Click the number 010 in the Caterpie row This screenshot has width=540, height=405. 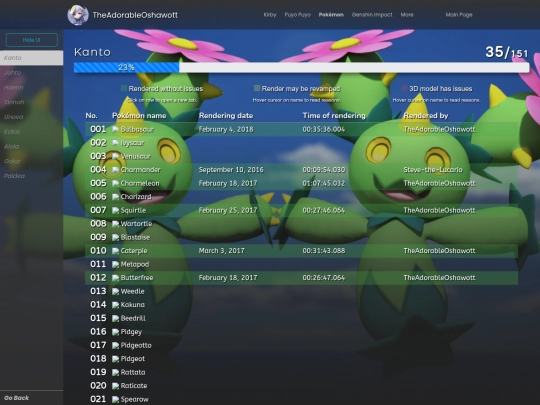[98, 251]
